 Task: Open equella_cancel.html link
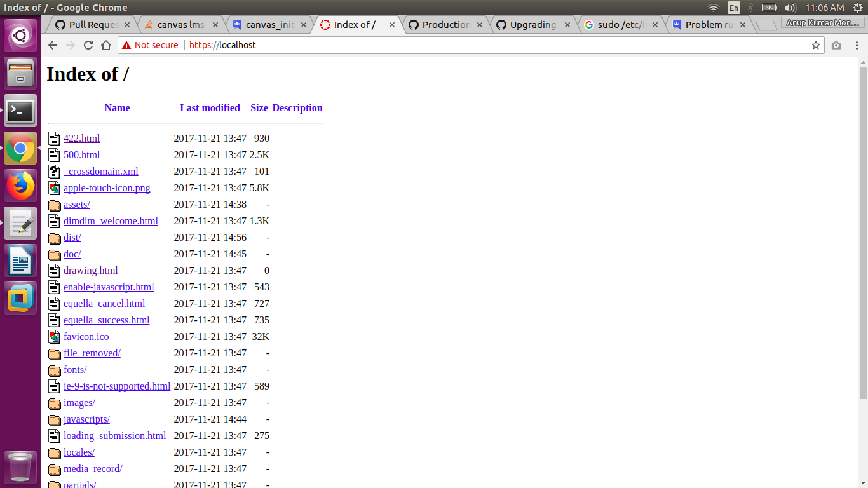tap(104, 304)
